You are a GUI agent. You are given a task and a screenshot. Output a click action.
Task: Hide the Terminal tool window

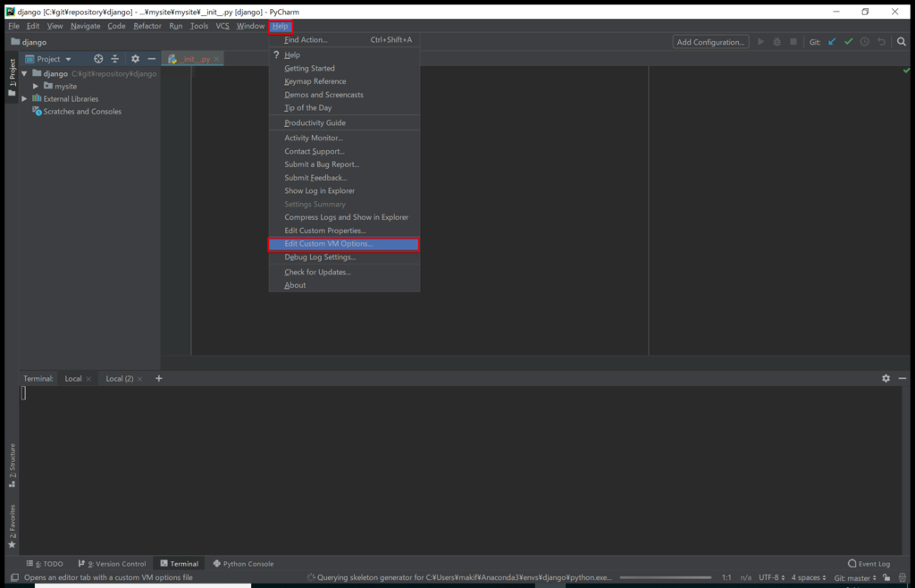[902, 379]
